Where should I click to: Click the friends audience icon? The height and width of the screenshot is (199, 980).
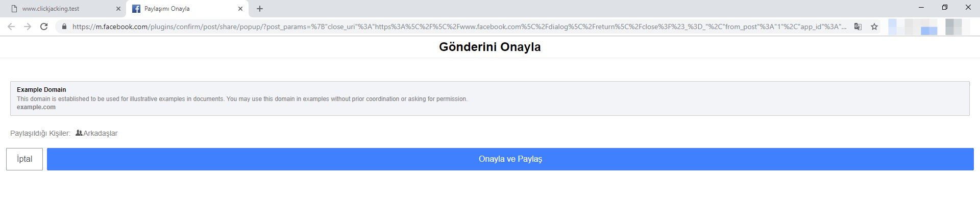(x=79, y=133)
